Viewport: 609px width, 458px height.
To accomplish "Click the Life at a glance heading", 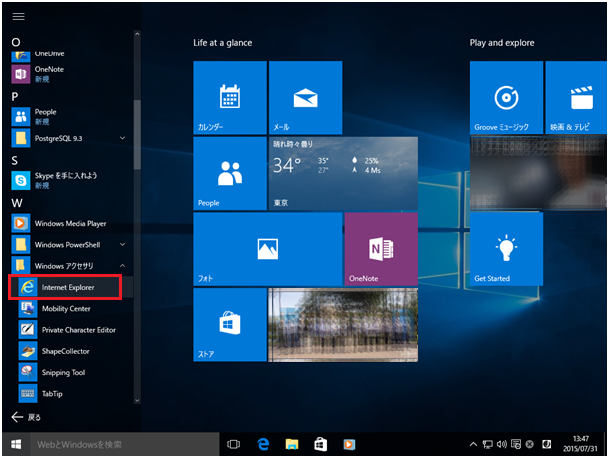I will (223, 43).
